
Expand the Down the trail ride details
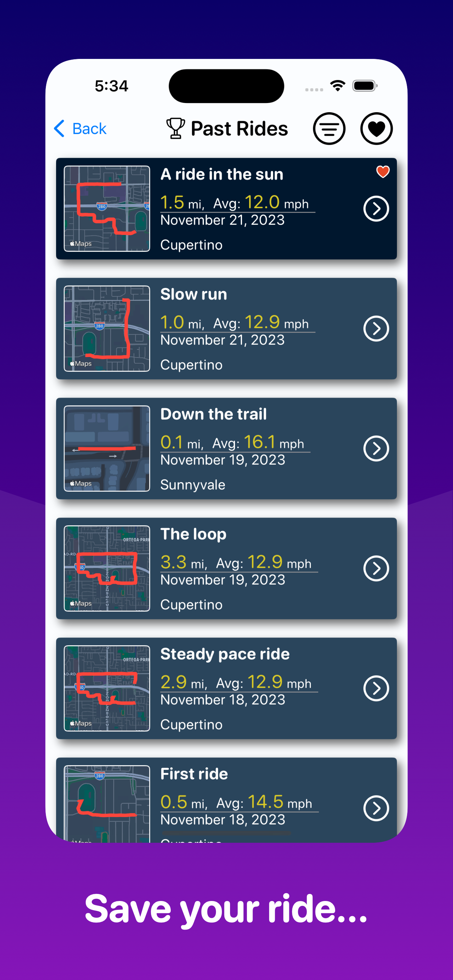pyautogui.click(x=376, y=448)
